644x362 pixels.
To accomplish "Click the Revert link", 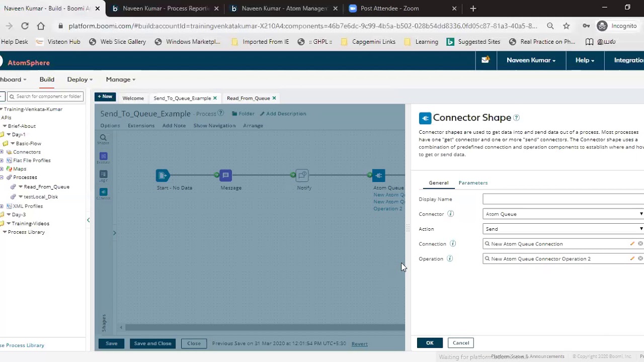I will (359, 344).
